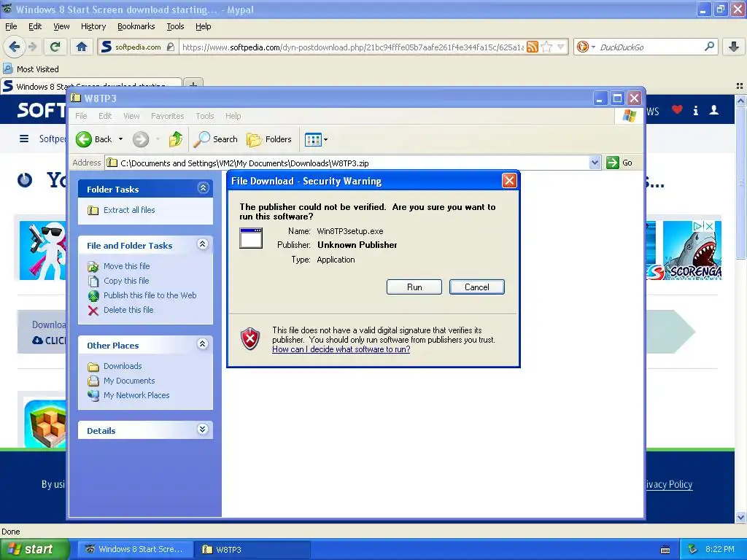Go up one folder level in explorer
This screenshot has height=560, width=747.
click(x=175, y=139)
